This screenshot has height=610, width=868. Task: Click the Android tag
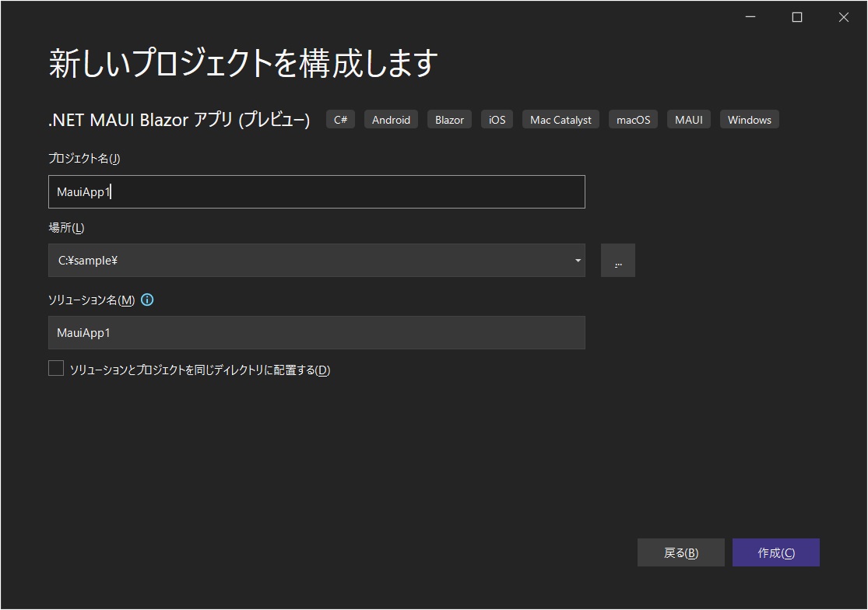(x=391, y=120)
